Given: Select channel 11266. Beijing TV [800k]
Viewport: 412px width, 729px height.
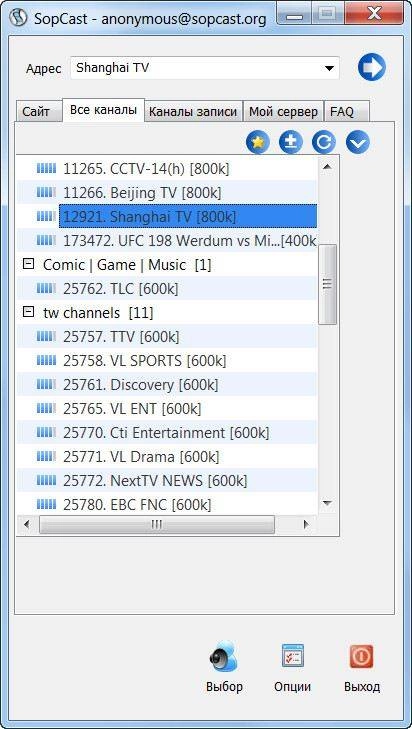Looking at the screenshot, I should point(142,192).
